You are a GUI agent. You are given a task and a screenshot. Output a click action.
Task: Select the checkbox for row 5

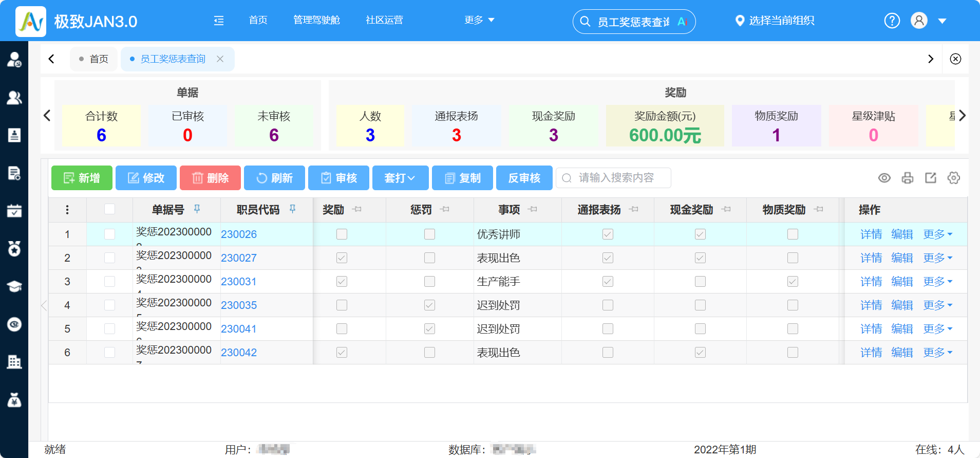[x=109, y=329]
